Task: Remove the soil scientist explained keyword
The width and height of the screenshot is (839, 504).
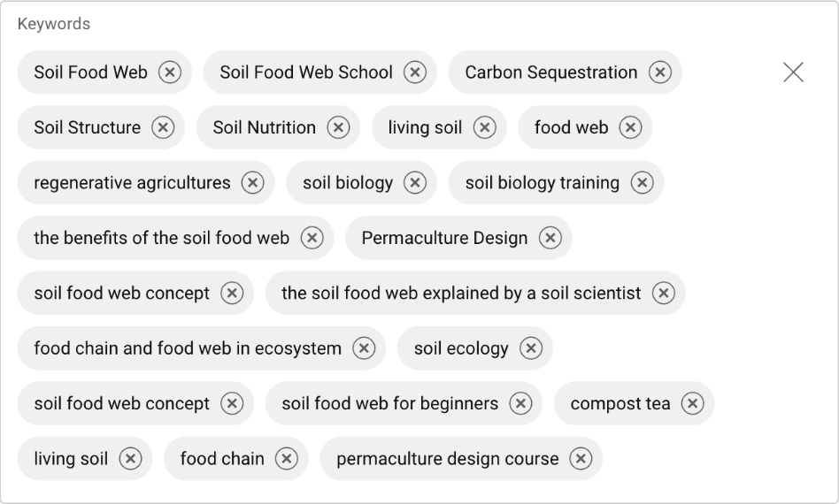Action: click(663, 294)
